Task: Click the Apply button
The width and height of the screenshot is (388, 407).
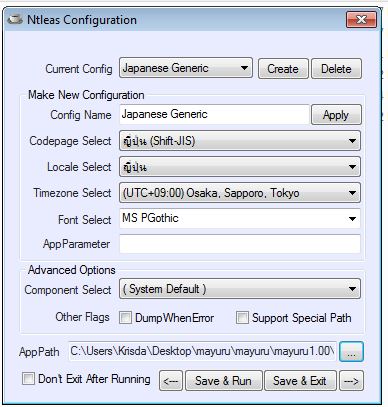Action: pos(336,115)
